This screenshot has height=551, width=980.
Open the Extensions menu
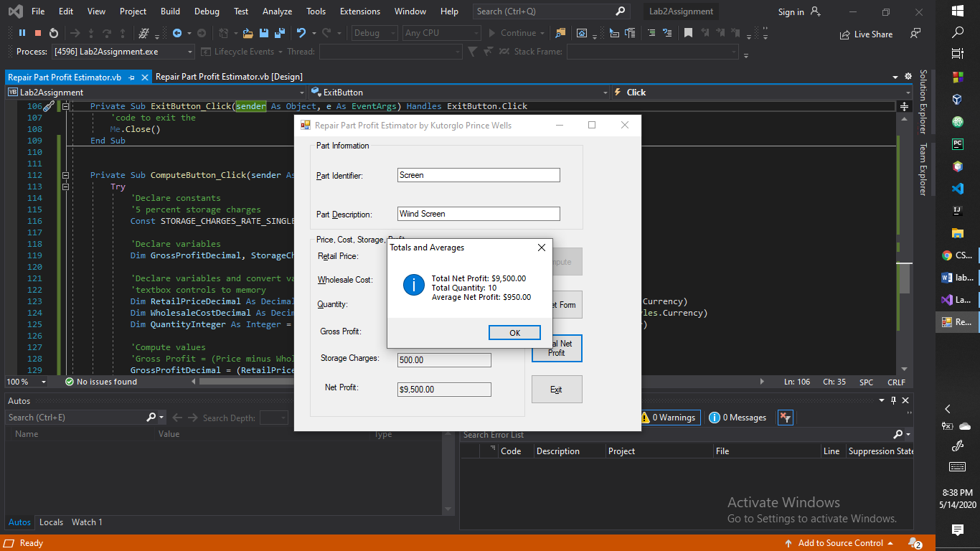pos(360,11)
